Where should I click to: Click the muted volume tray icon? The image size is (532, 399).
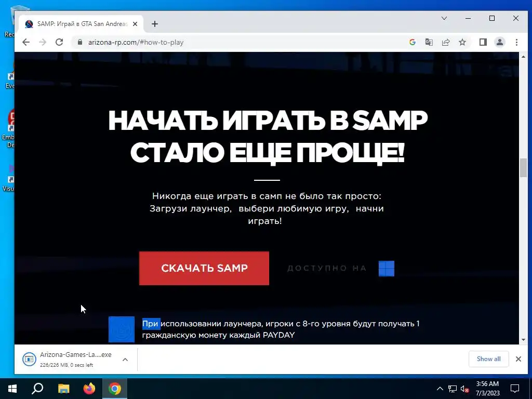tap(465, 389)
